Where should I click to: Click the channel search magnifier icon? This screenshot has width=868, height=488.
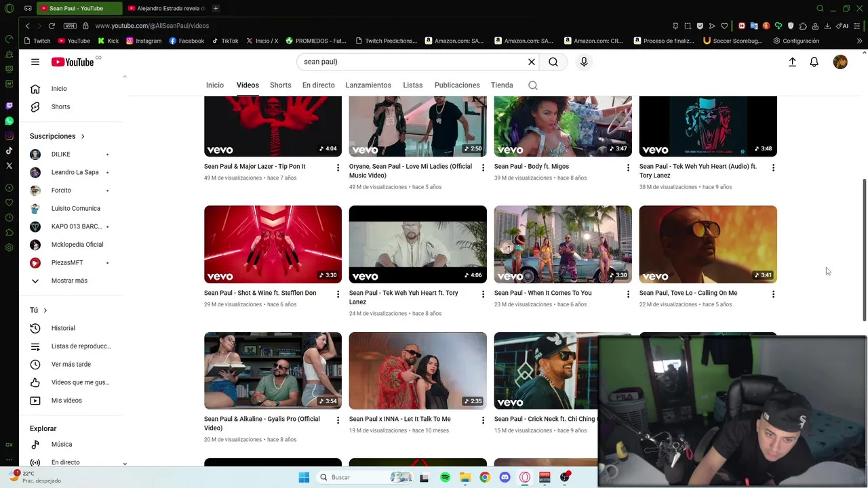(533, 85)
